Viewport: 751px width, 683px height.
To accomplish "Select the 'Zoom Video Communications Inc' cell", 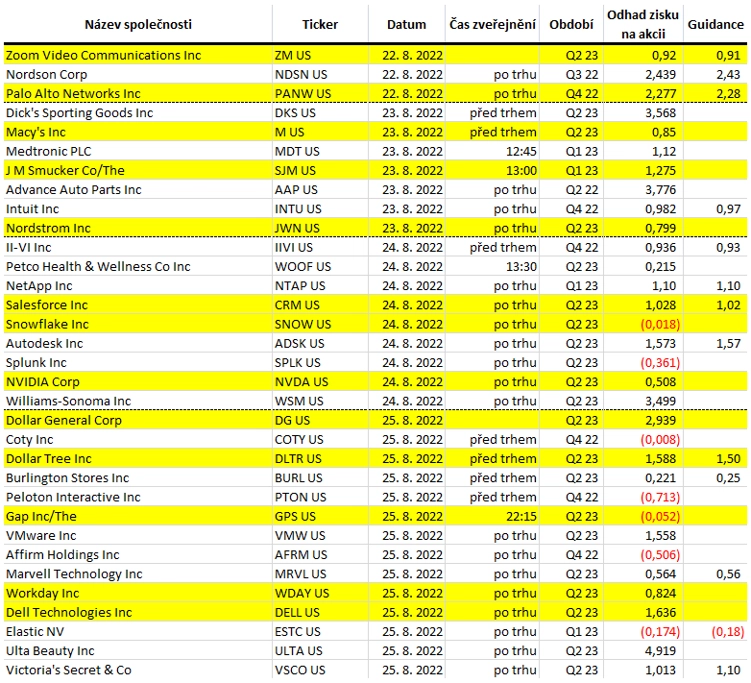I will pyautogui.click(x=138, y=55).
